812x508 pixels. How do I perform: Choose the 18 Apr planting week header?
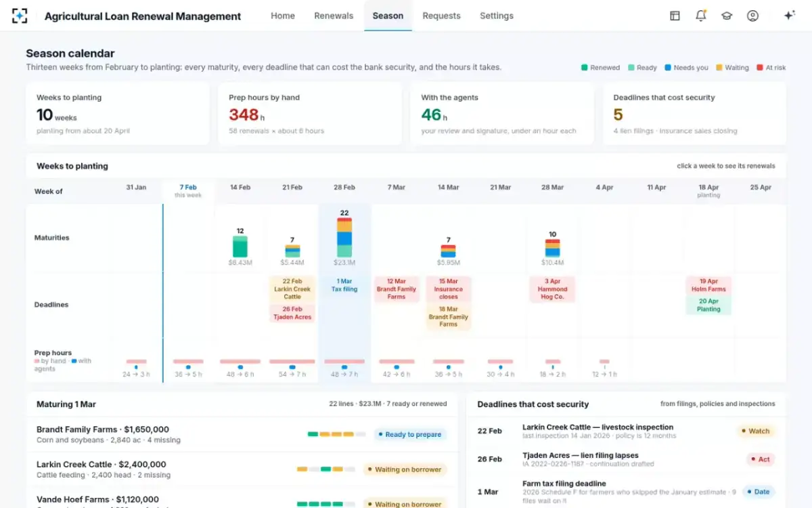pos(708,191)
